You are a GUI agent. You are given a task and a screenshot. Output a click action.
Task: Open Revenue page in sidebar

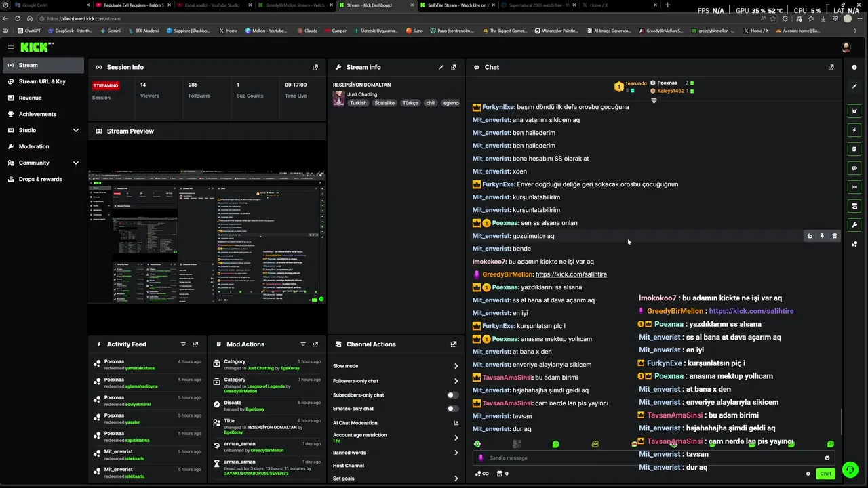(x=44, y=98)
